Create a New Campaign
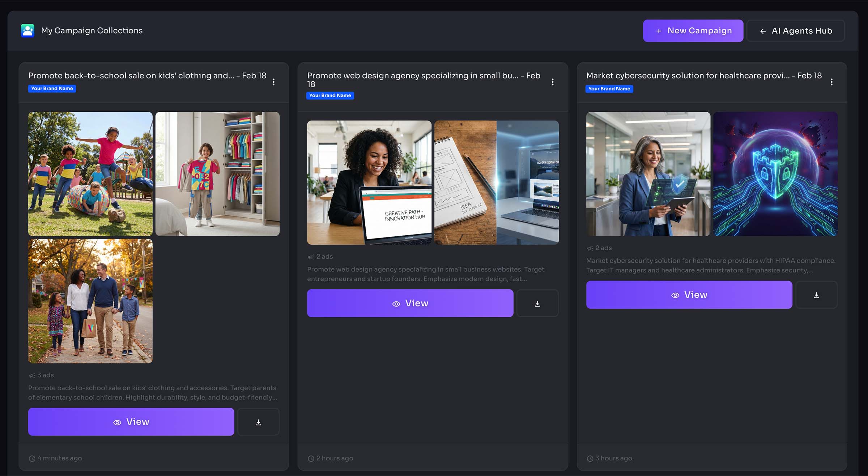 pyautogui.click(x=693, y=31)
